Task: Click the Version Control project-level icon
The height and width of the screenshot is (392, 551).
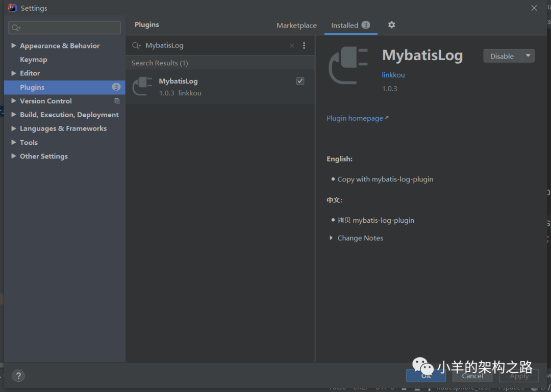Action: pyautogui.click(x=117, y=101)
